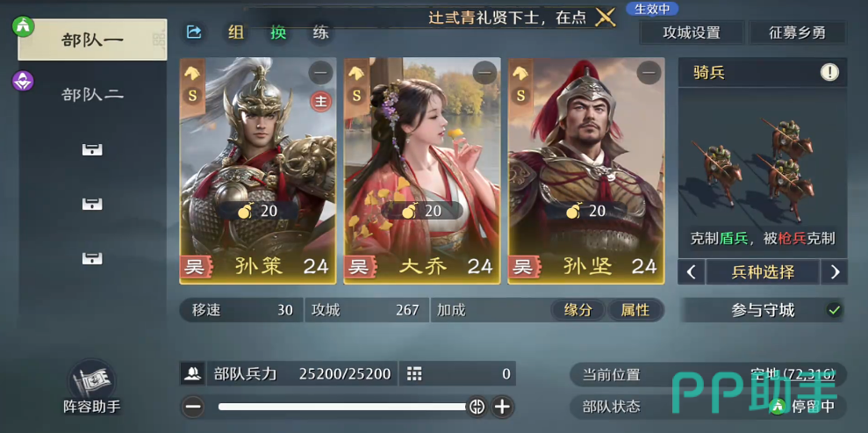This screenshot has height=433, width=868.
Task: Click the 征募乡勇 button
Action: tap(797, 32)
